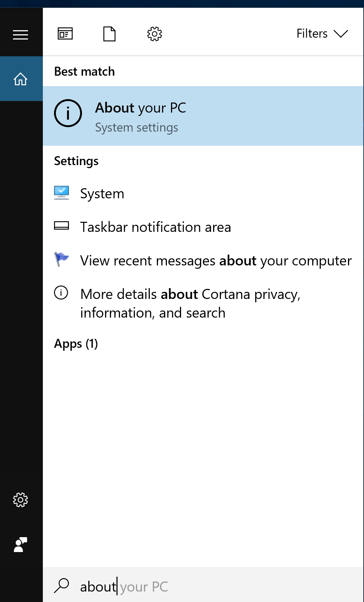Expand the hamburger menu in the sidebar

20,35
